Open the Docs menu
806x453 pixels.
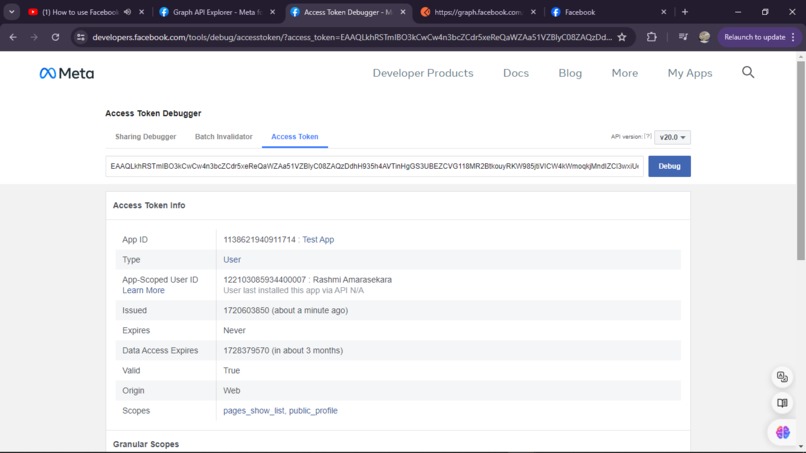coord(516,73)
